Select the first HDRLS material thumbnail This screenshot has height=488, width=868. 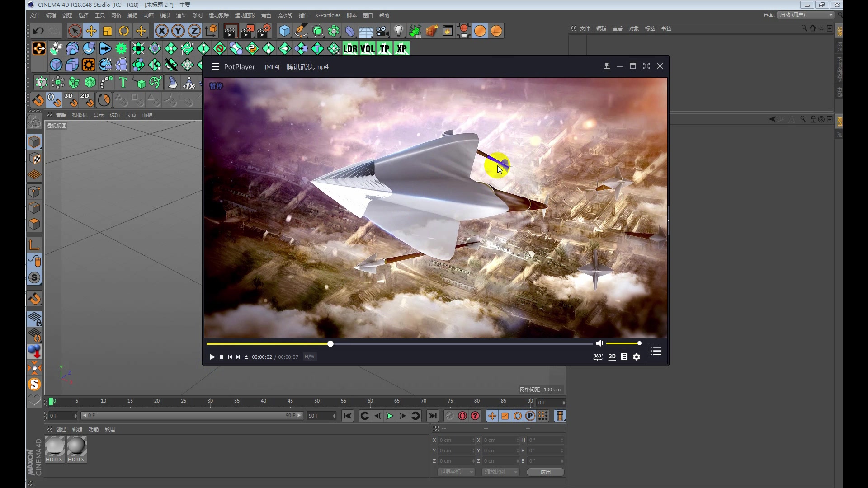[55, 450]
